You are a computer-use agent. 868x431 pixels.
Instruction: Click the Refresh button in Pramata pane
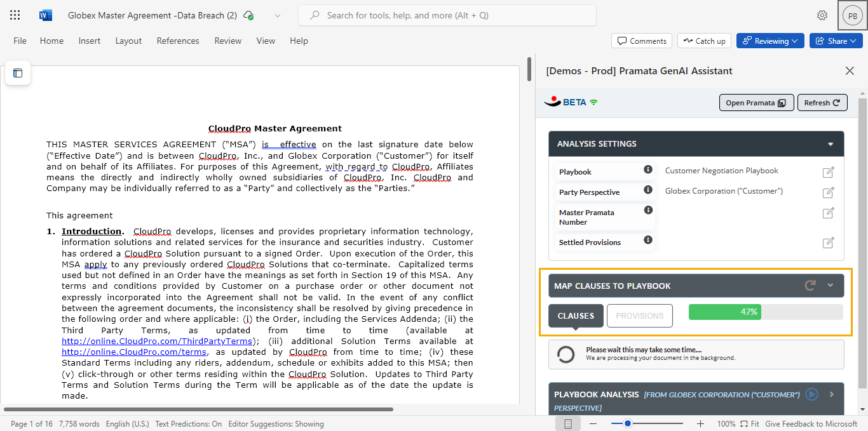822,102
